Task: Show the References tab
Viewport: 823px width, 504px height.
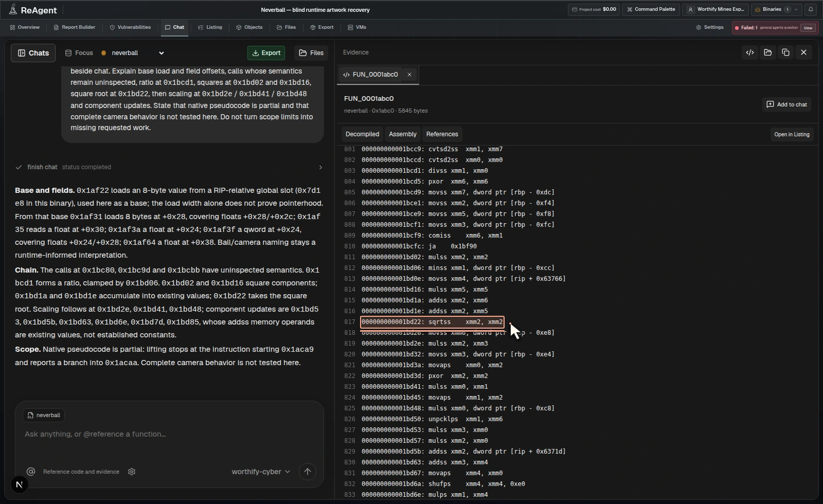Action: tap(442, 134)
